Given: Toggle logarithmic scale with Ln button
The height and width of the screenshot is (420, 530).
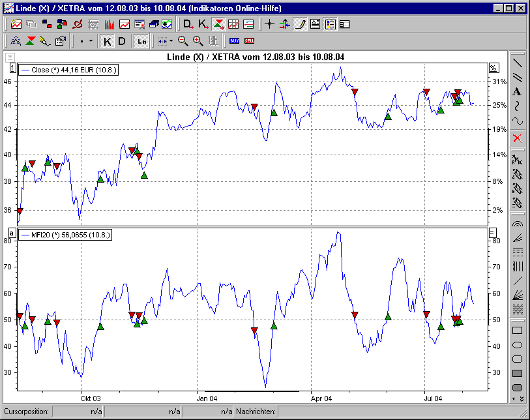Looking at the screenshot, I should tap(143, 40).
